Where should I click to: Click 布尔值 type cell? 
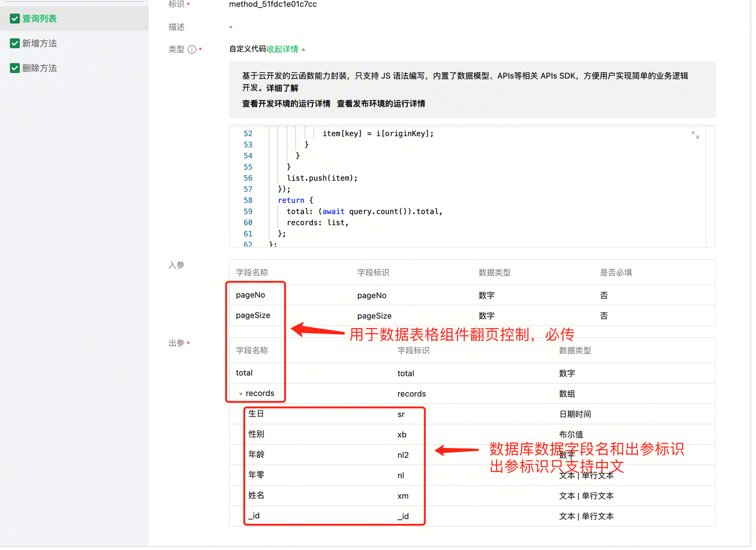click(571, 434)
